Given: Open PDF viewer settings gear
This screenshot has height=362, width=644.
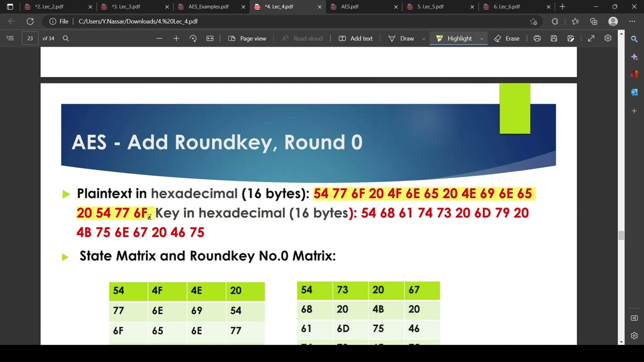Looking at the screenshot, I should click(608, 38).
